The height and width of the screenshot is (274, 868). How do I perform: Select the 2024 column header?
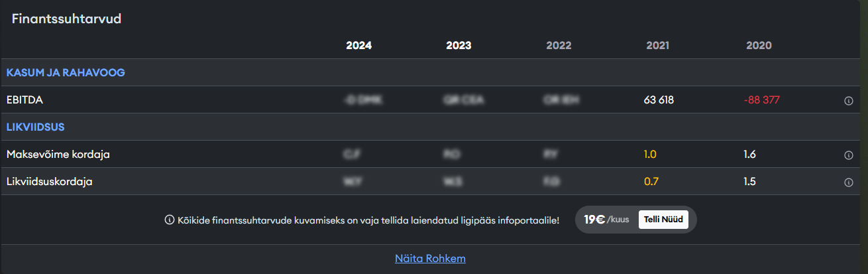point(358,46)
